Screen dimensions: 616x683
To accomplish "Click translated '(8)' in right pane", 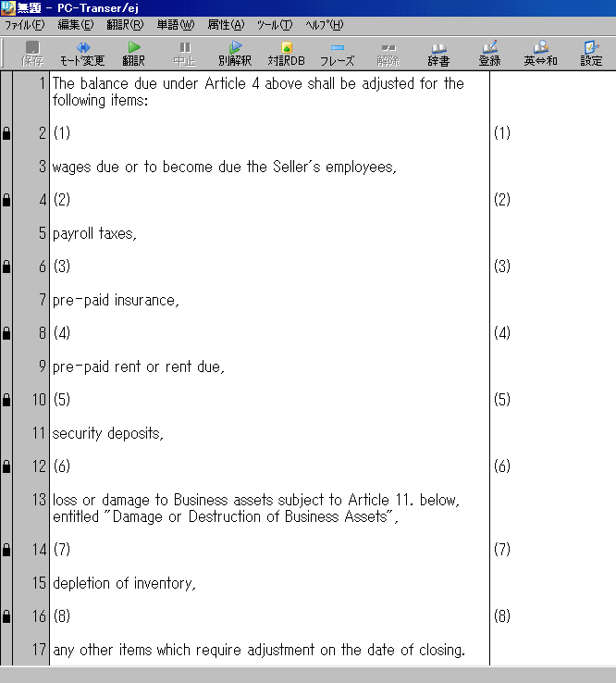I will coord(502,616).
